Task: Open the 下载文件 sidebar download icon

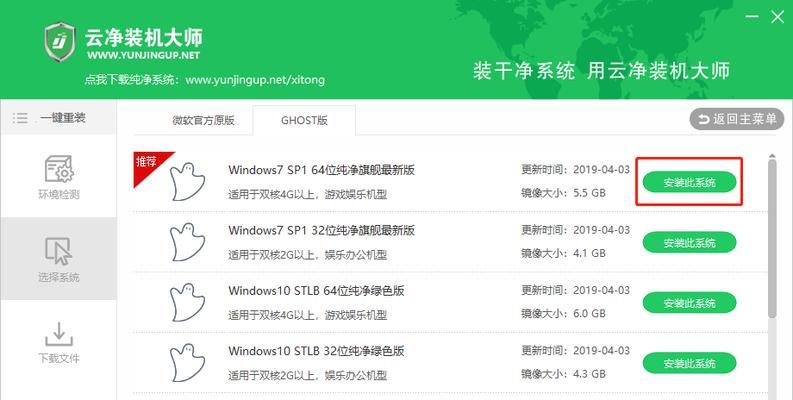Action: [59, 334]
